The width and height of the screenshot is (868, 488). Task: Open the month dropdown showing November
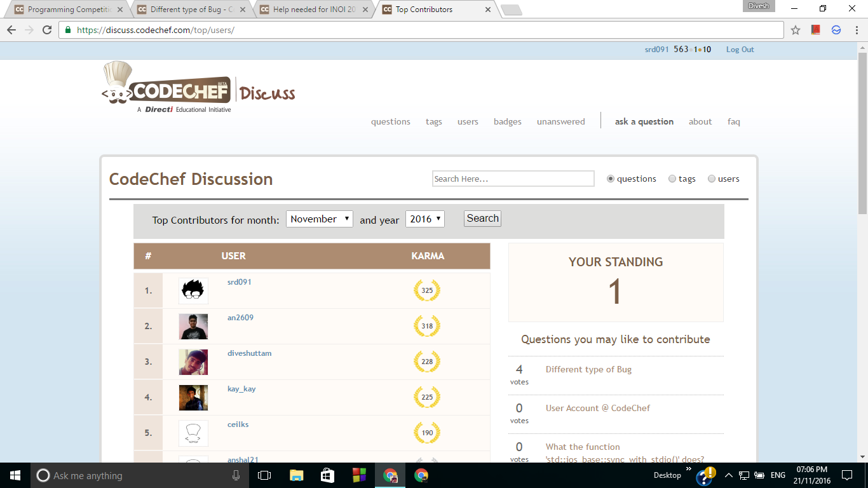pos(320,219)
